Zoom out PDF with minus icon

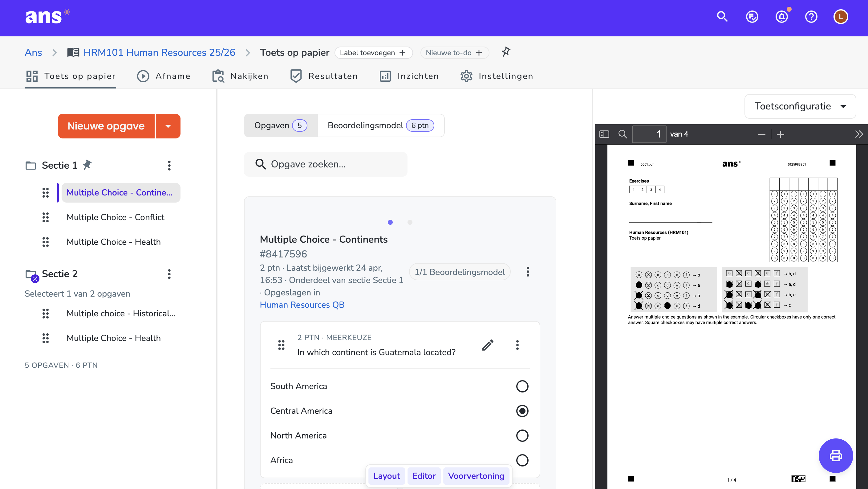(761, 134)
